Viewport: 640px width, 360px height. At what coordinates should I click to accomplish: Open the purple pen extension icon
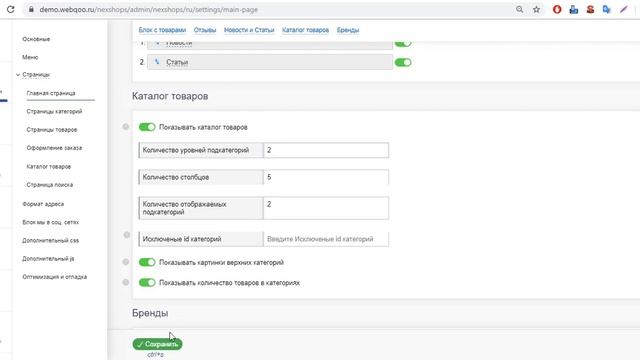click(623, 9)
